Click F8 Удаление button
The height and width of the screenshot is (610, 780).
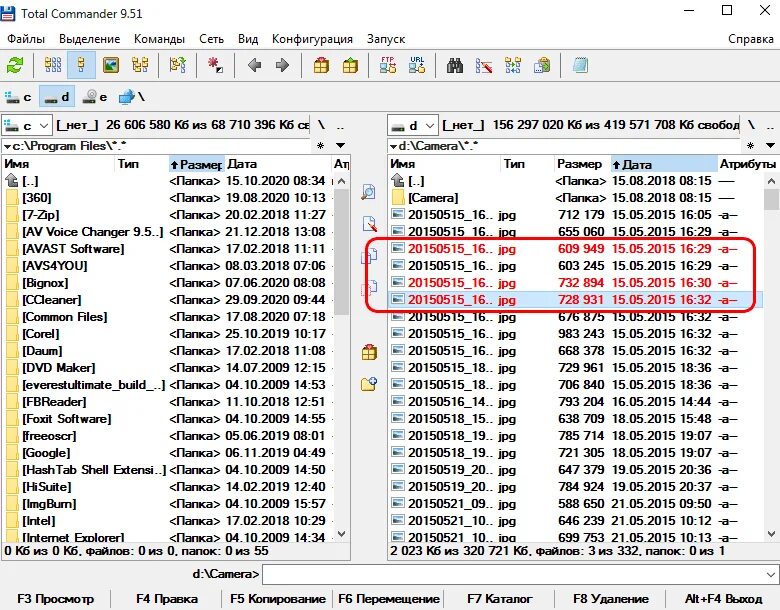click(x=611, y=599)
